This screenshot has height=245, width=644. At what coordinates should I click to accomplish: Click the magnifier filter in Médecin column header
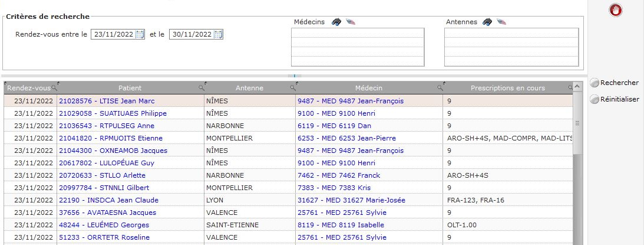pyautogui.click(x=440, y=87)
